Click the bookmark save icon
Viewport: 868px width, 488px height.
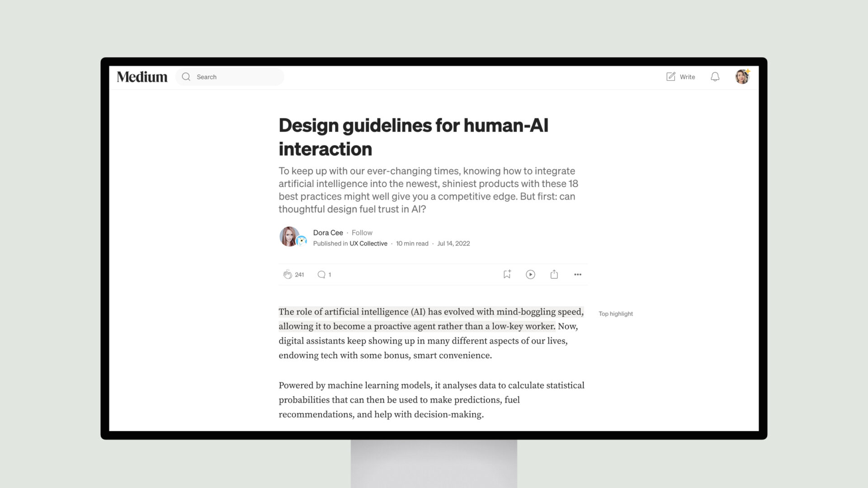click(x=507, y=274)
